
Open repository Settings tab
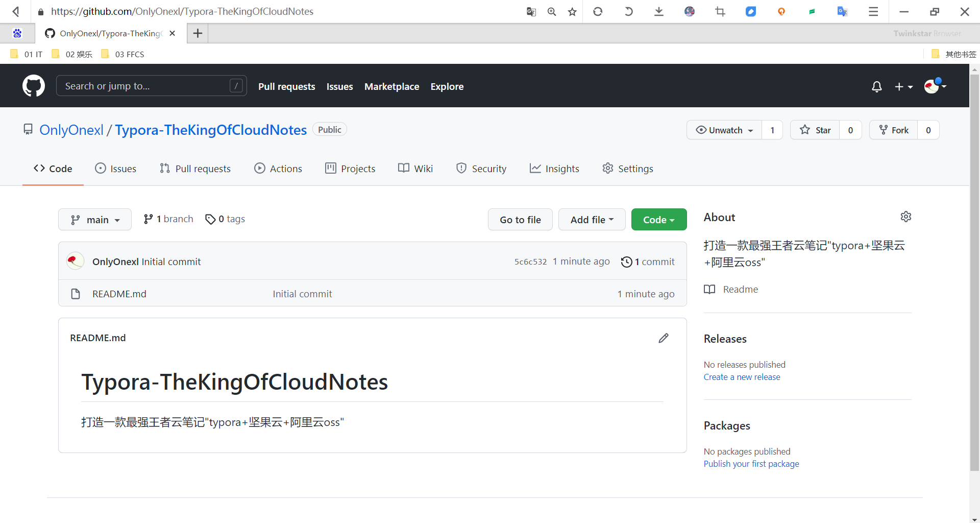pyautogui.click(x=628, y=169)
